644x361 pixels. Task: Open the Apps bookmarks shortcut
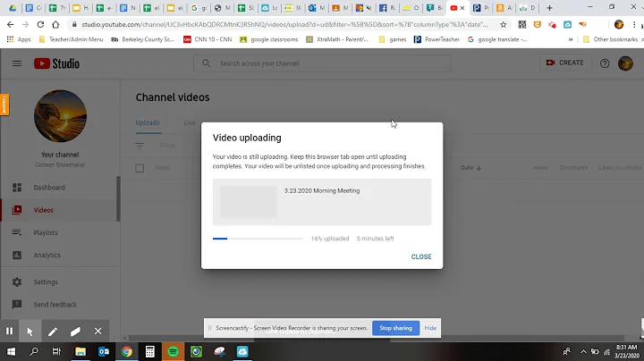coord(19,39)
